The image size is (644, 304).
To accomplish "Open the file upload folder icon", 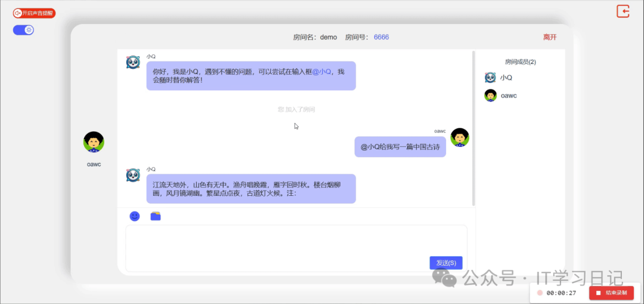I will coord(156,216).
